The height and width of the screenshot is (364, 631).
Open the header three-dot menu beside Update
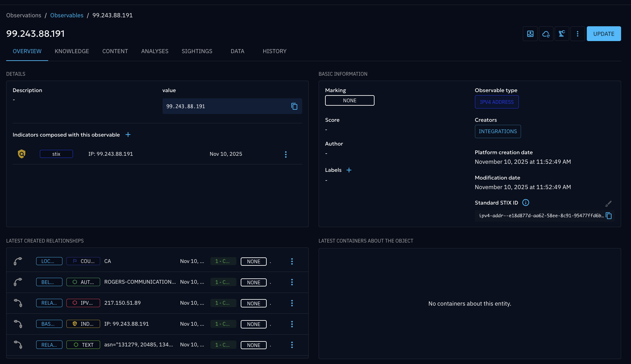(x=578, y=34)
